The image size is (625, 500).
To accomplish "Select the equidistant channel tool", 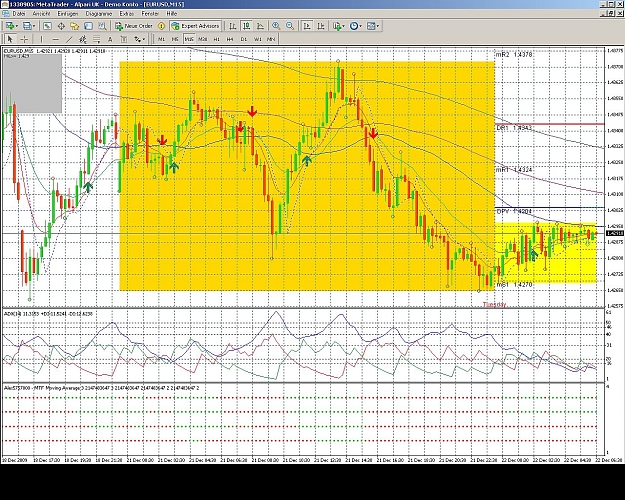I will pyautogui.click(x=83, y=39).
